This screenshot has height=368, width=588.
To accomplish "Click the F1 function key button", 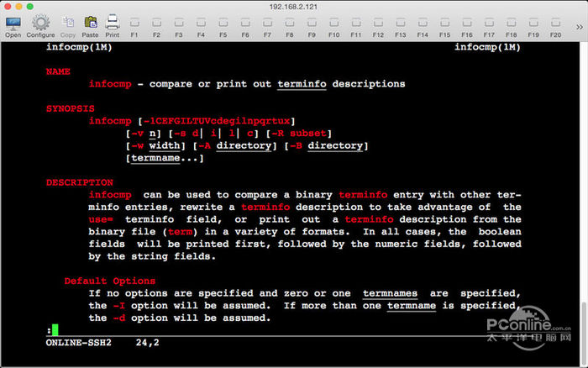I will click(134, 28).
